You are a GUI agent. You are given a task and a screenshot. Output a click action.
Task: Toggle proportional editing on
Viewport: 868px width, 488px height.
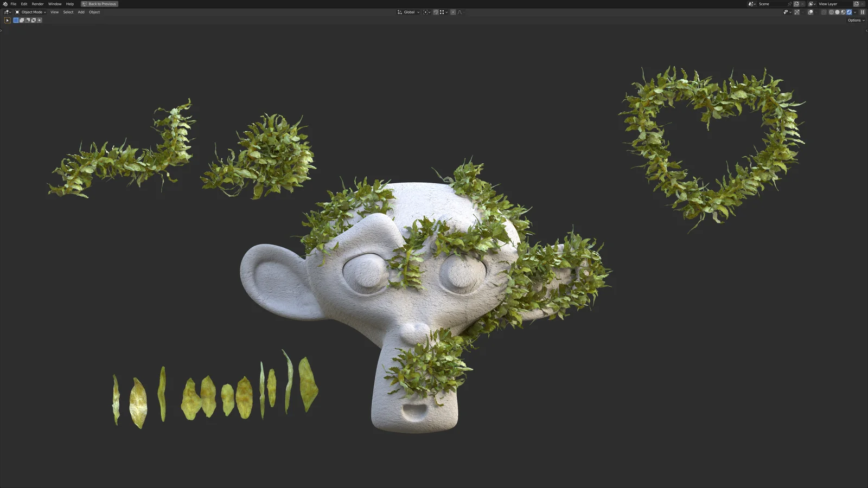click(453, 12)
